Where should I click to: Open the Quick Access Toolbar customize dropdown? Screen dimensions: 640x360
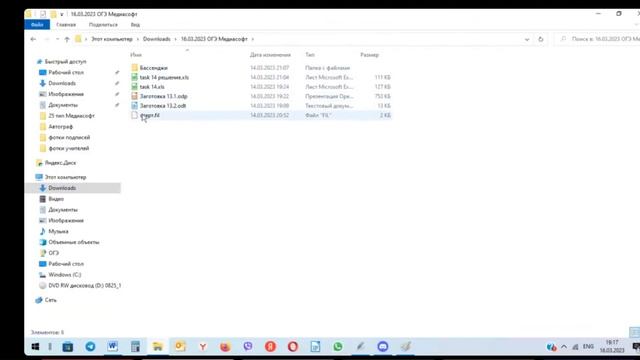tap(62, 14)
